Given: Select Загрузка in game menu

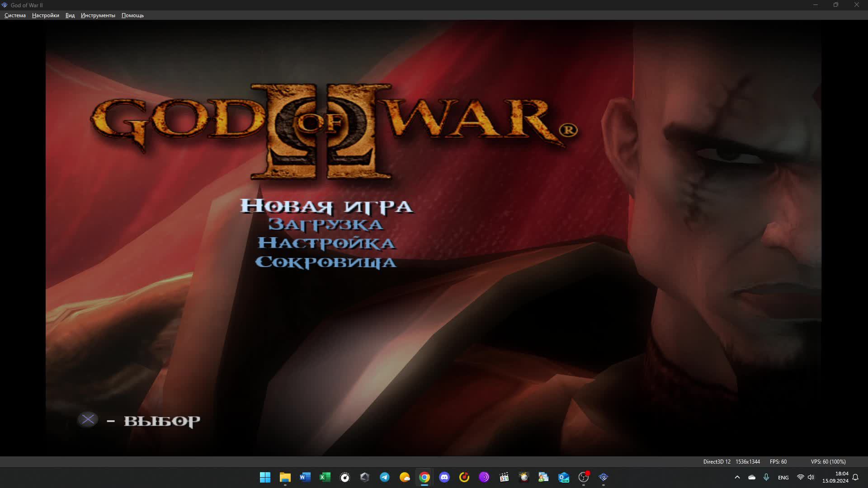Looking at the screenshot, I should (x=325, y=225).
